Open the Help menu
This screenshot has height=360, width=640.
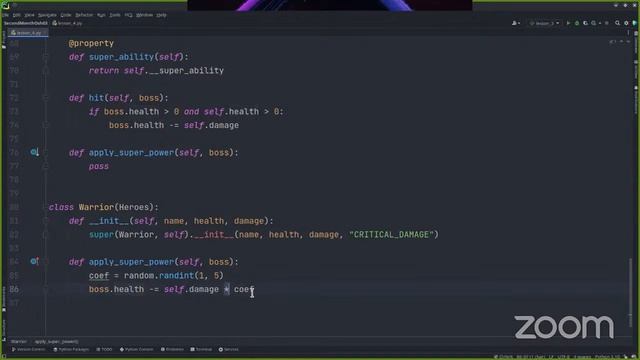(162, 15)
